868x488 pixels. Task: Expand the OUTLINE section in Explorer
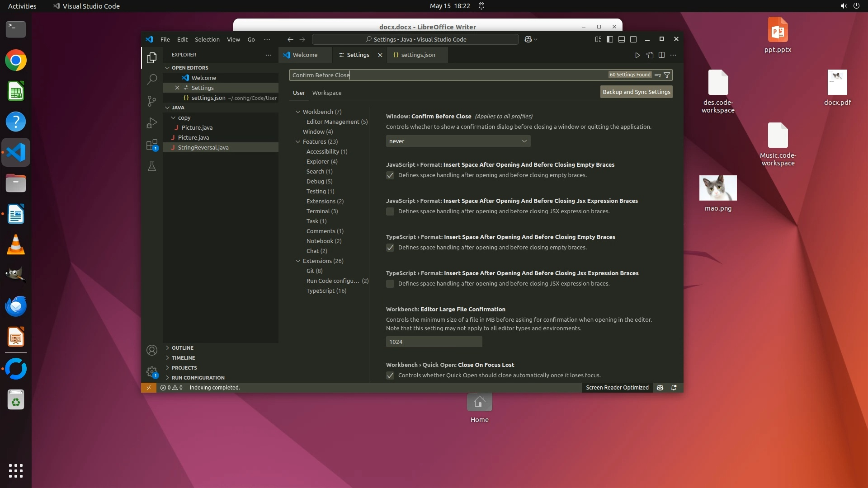coord(182,348)
